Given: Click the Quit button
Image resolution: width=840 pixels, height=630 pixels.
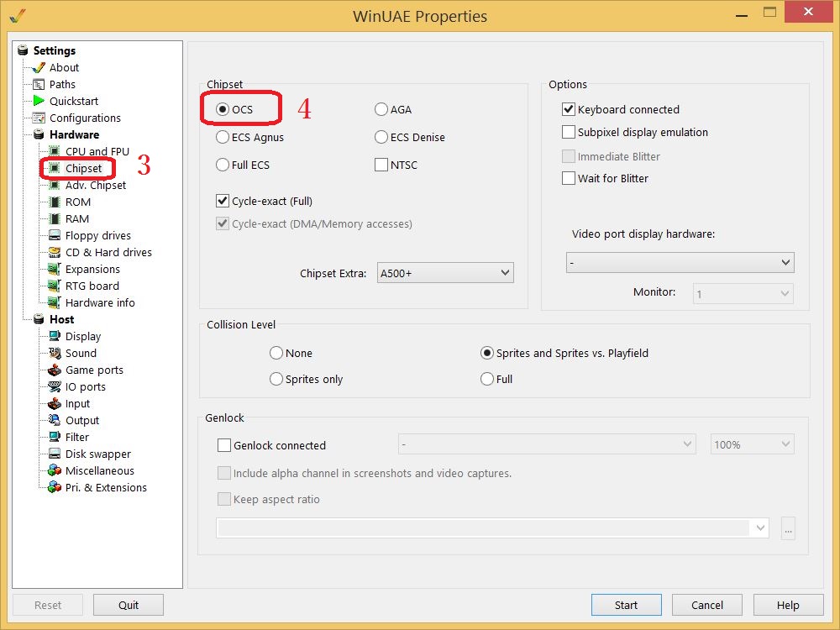Looking at the screenshot, I should tap(129, 605).
